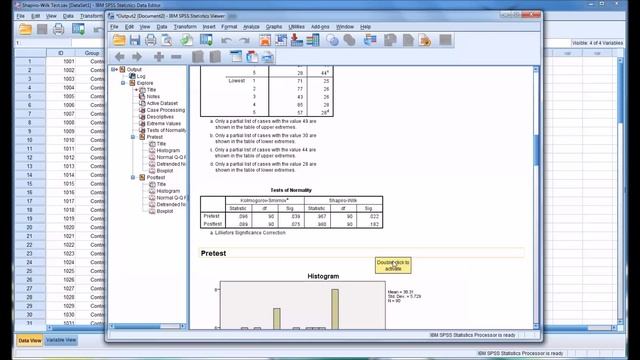The width and height of the screenshot is (640, 360).
Task: Click the Save floppy disk icon in the Viewer
Action: [135, 40]
